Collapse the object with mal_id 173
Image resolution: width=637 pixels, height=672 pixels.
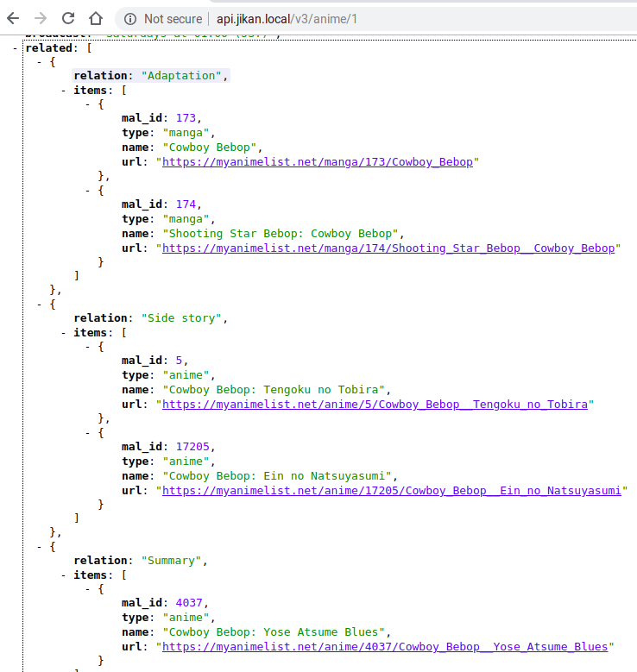pyautogui.click(x=87, y=104)
